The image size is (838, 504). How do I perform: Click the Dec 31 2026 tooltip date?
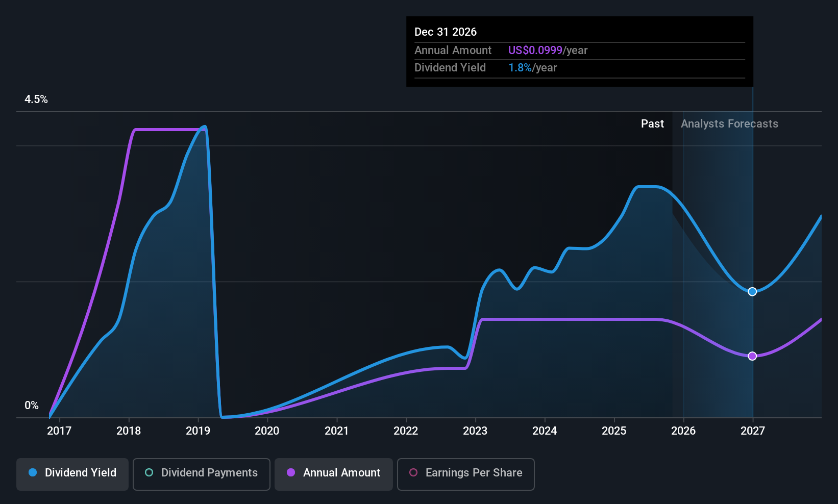tap(446, 32)
